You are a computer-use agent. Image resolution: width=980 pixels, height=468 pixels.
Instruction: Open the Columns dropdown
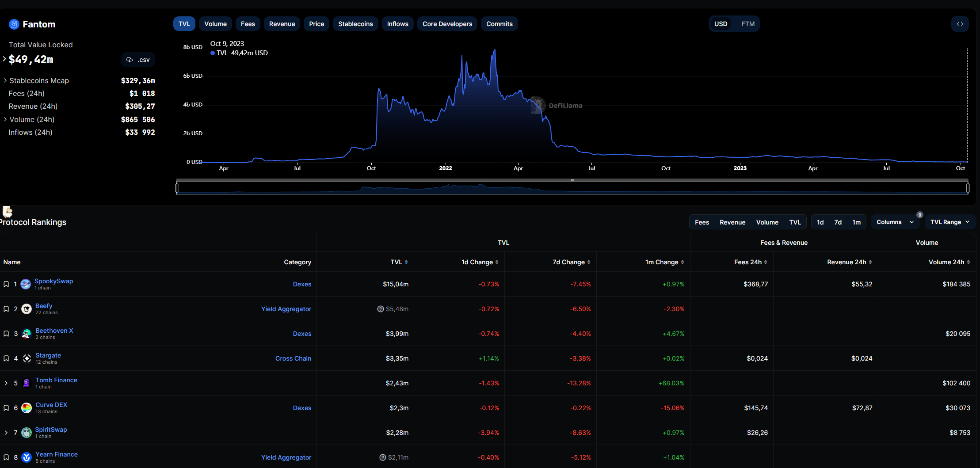click(895, 222)
